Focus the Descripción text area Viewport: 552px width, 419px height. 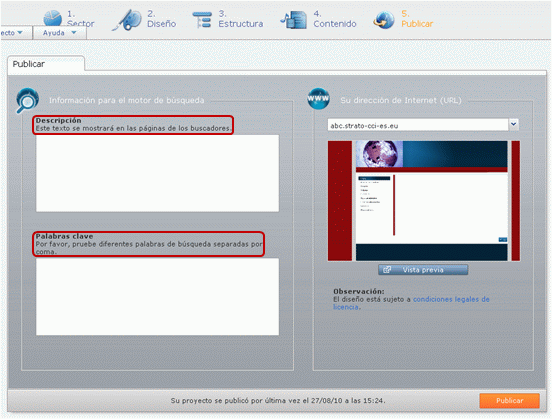157,173
